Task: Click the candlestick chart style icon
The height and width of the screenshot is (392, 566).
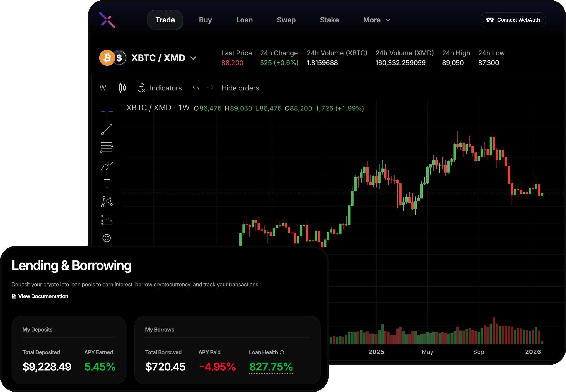Action: point(122,88)
